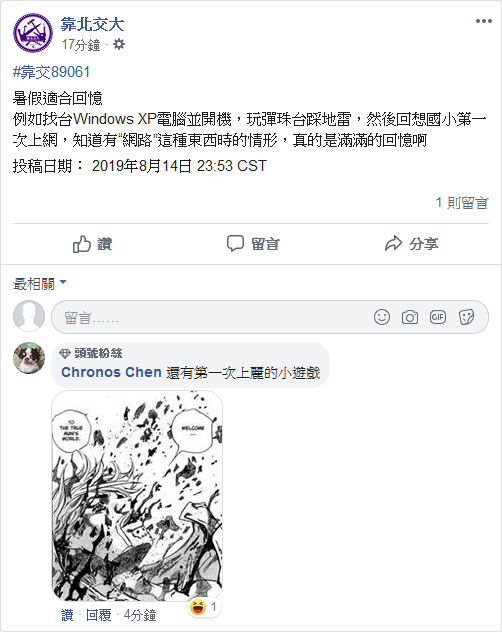Click 回覆 to reply to the comment
This screenshot has width=502, height=632.
pos(98,615)
